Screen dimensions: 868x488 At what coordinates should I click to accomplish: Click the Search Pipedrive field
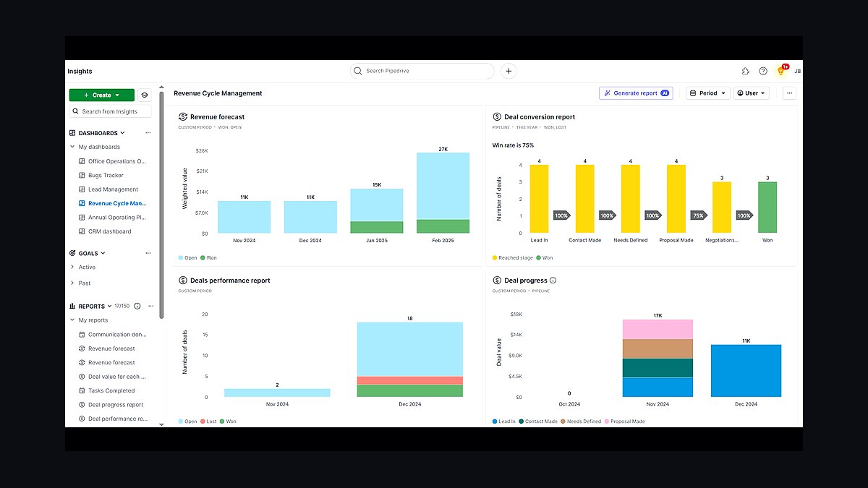click(422, 71)
